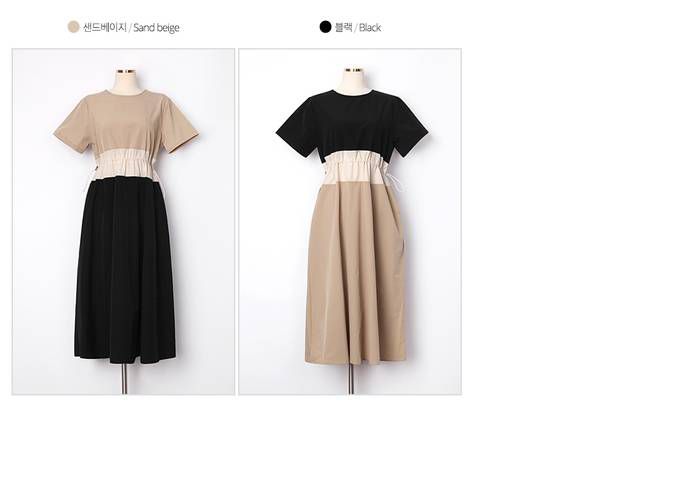Click the black top of the right dress
Screen dimensions: 700x483
click(352, 121)
